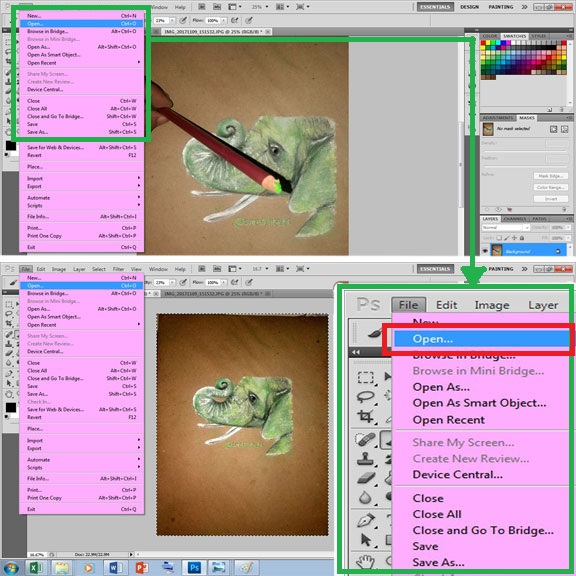Viewport: 576px width, 576px height.
Task: Switch to the Design workspace in top screenshot
Action: point(469,7)
